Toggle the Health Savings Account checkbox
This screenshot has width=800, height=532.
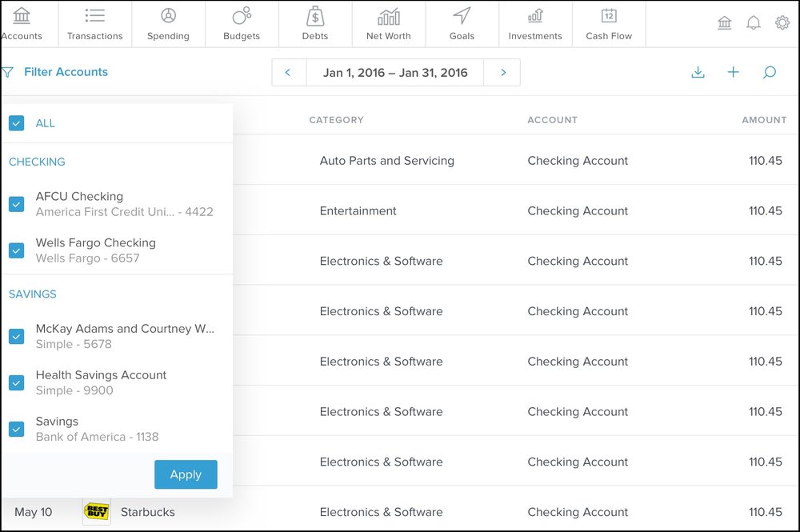coord(16,382)
